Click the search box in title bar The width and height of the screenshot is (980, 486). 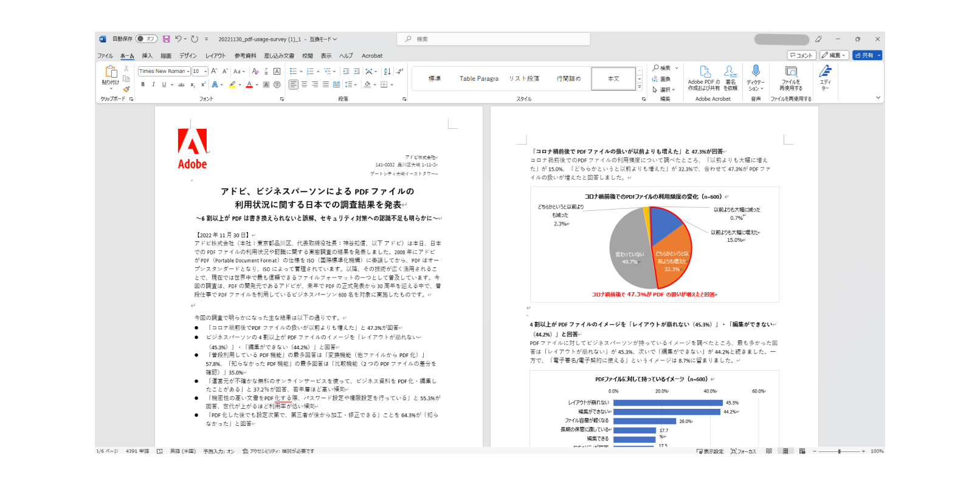click(x=494, y=39)
